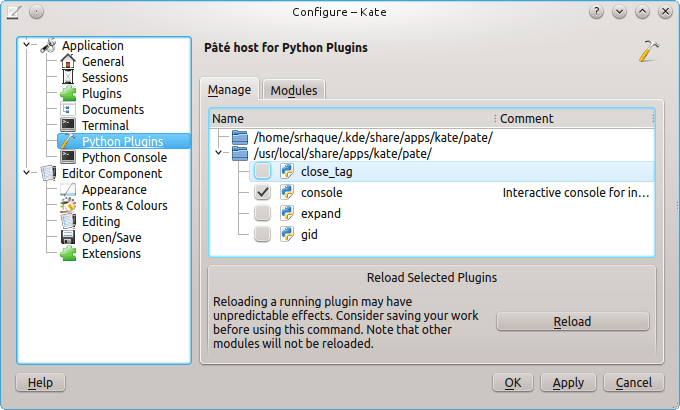
Task: Collapse the Editor Component tree branch
Action: (26, 173)
